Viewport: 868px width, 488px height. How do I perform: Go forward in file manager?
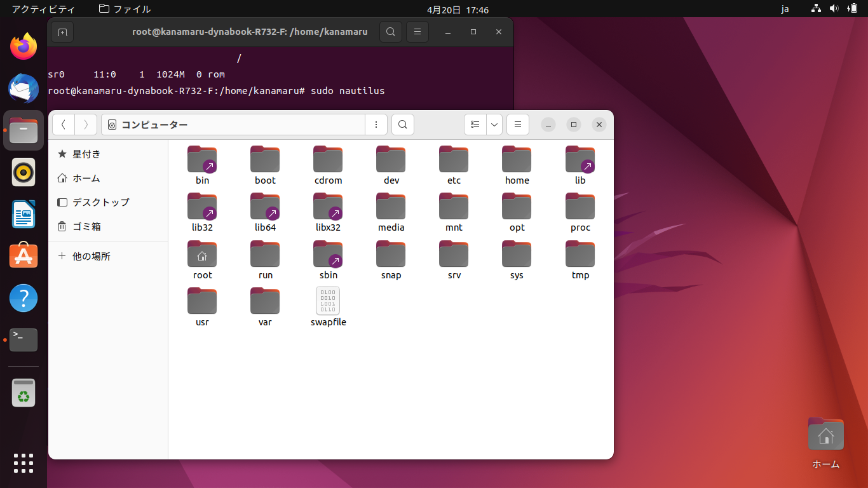point(86,125)
